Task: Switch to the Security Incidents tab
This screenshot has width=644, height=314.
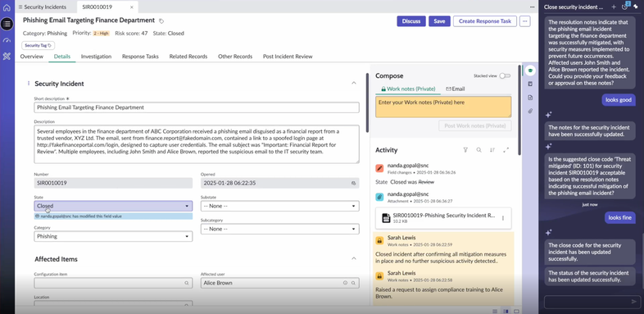Action: tap(43, 7)
